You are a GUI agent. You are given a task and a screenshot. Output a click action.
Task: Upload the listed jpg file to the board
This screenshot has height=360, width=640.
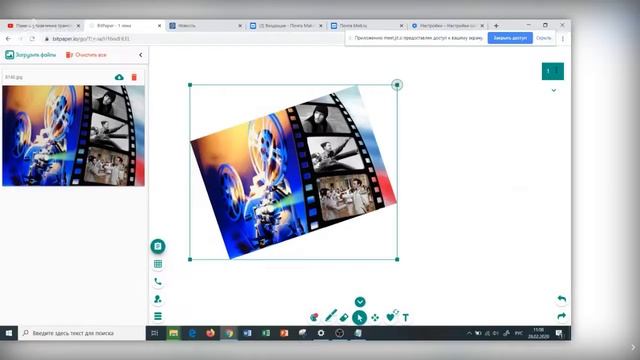click(119, 77)
